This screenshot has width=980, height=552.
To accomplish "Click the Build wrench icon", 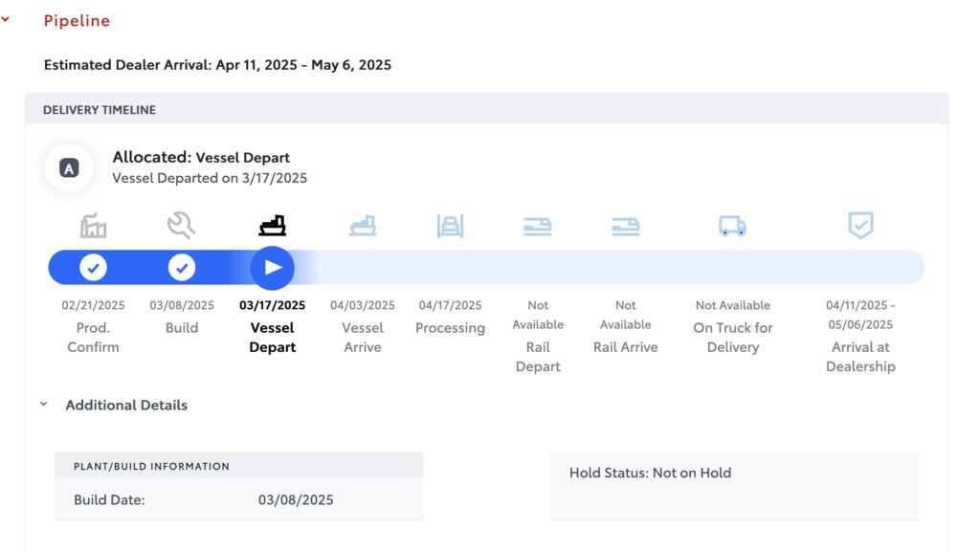I will (181, 226).
